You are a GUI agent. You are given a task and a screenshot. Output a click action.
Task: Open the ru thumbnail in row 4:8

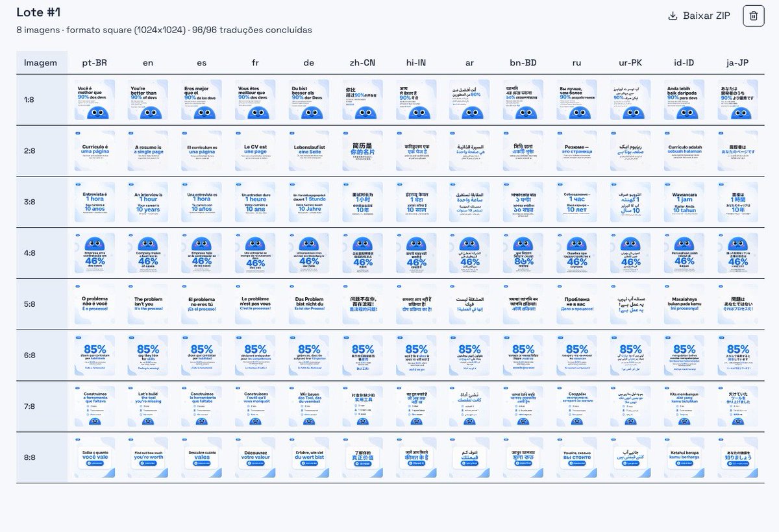point(577,253)
